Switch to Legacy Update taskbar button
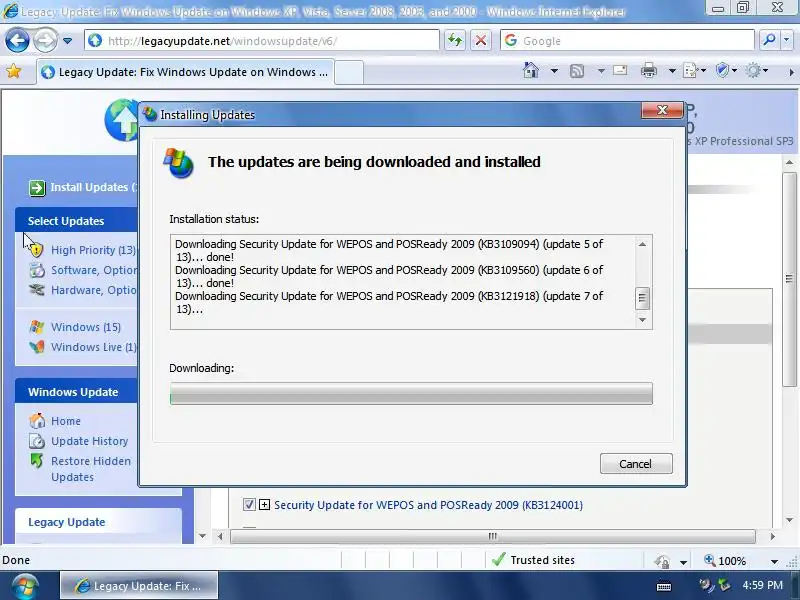The image size is (800, 600). [x=139, y=586]
